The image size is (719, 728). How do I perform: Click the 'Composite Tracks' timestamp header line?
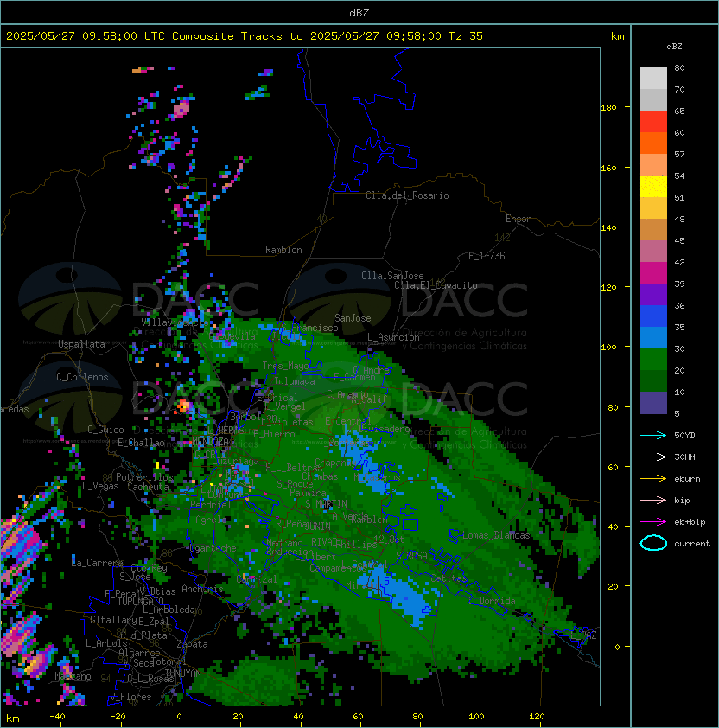click(245, 36)
